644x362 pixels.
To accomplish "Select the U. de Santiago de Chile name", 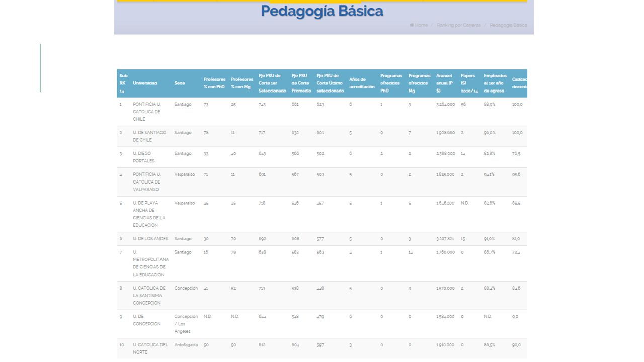I will tap(149, 136).
